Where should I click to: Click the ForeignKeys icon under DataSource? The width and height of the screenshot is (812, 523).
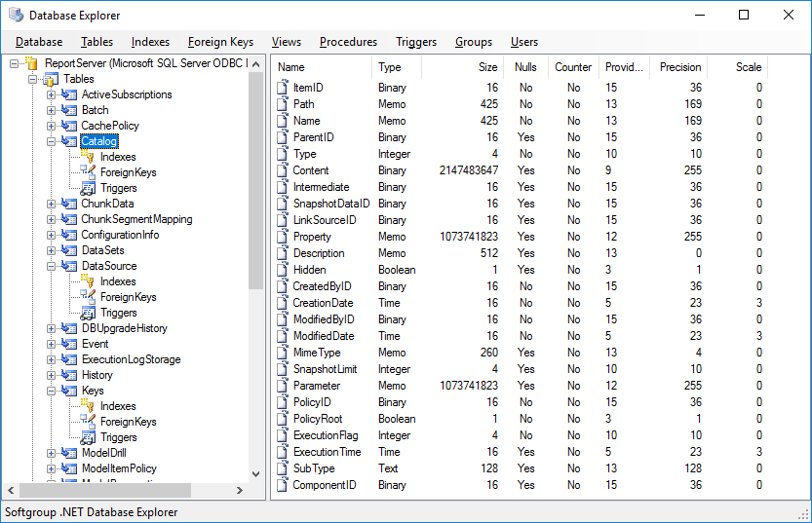(88, 297)
